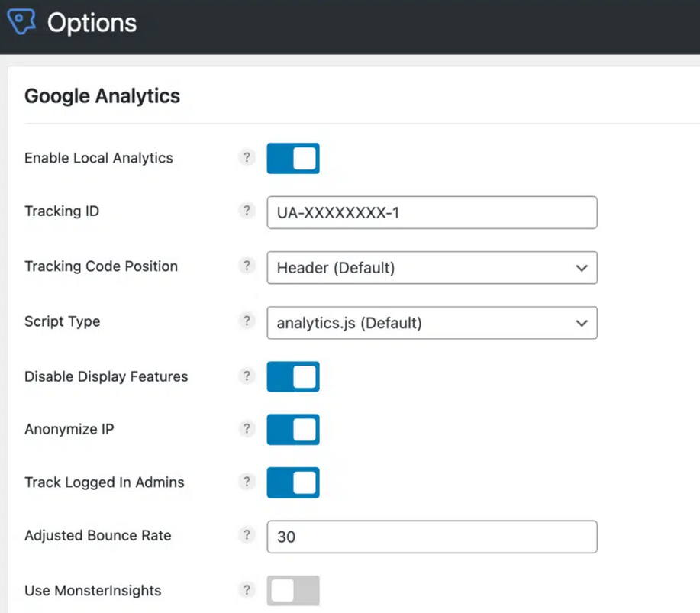The image size is (700, 613).
Task: Open help for Adjusted Bounce Rate
Action: tap(247, 536)
